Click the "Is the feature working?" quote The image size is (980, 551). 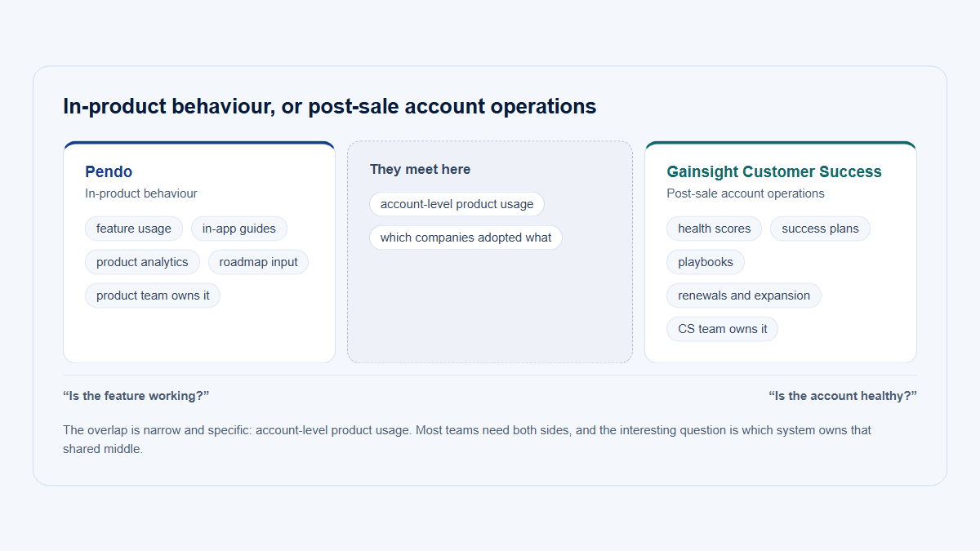pyautogui.click(x=136, y=396)
